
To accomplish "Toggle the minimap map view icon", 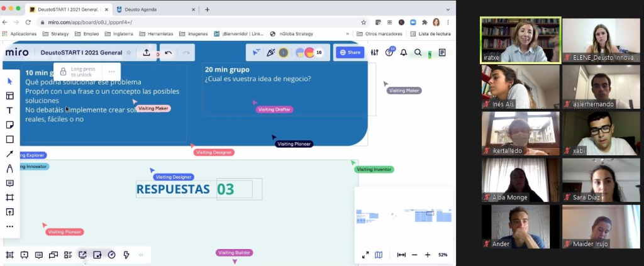I will click(x=379, y=255).
